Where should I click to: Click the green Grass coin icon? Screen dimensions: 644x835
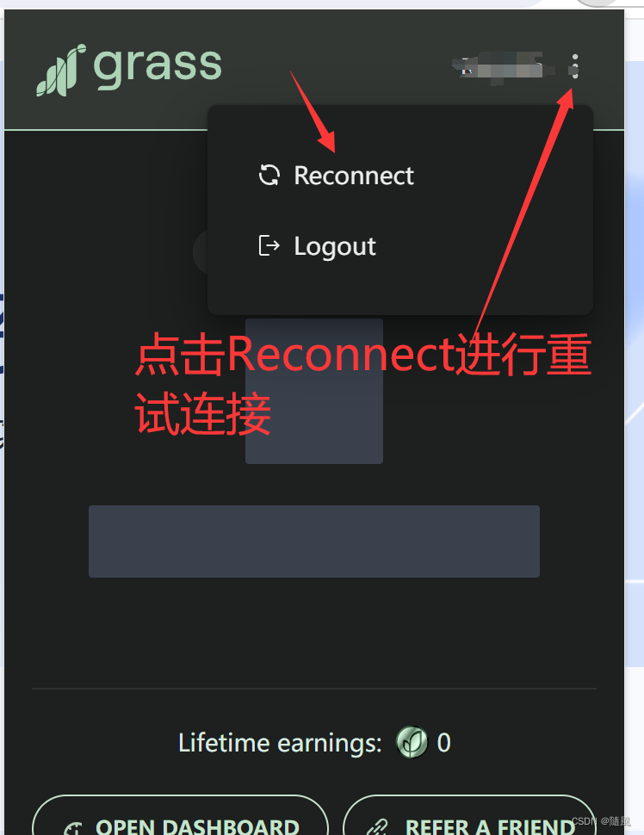click(412, 742)
